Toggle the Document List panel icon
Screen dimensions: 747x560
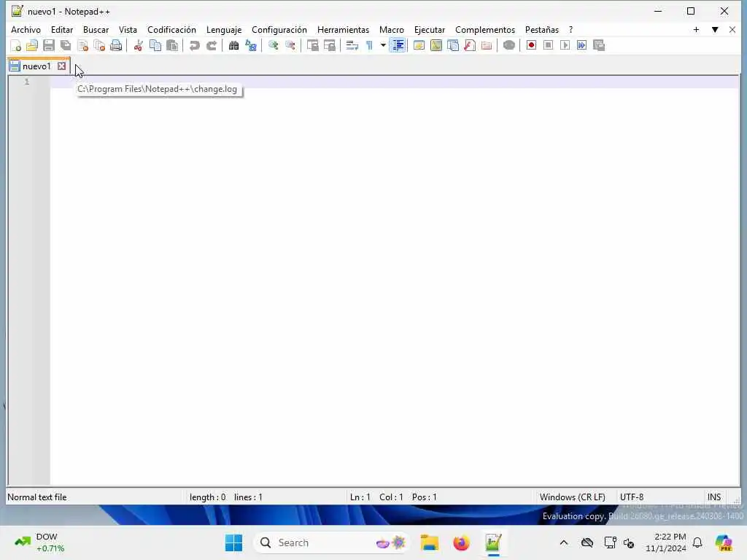point(453,46)
